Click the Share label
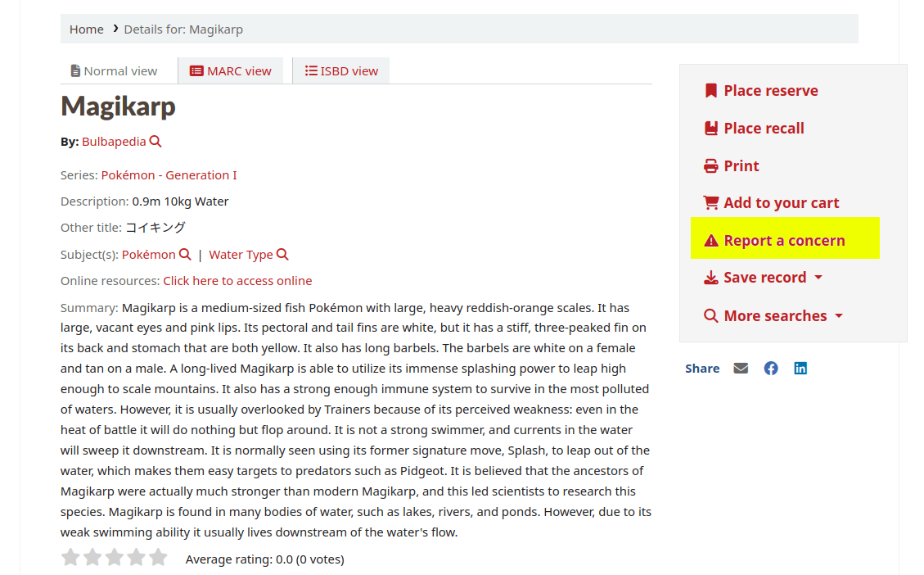This screenshot has width=924, height=575. click(702, 369)
